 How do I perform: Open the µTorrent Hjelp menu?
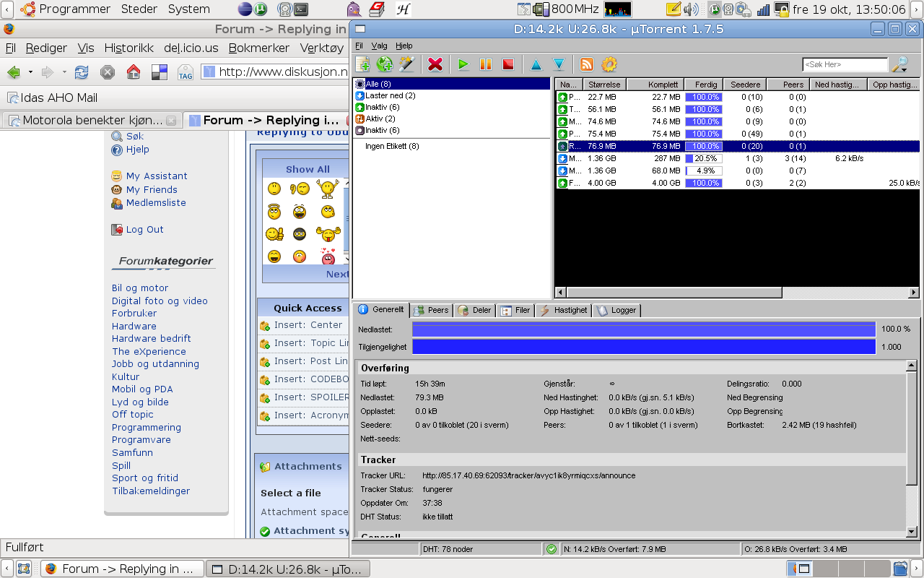coord(404,46)
